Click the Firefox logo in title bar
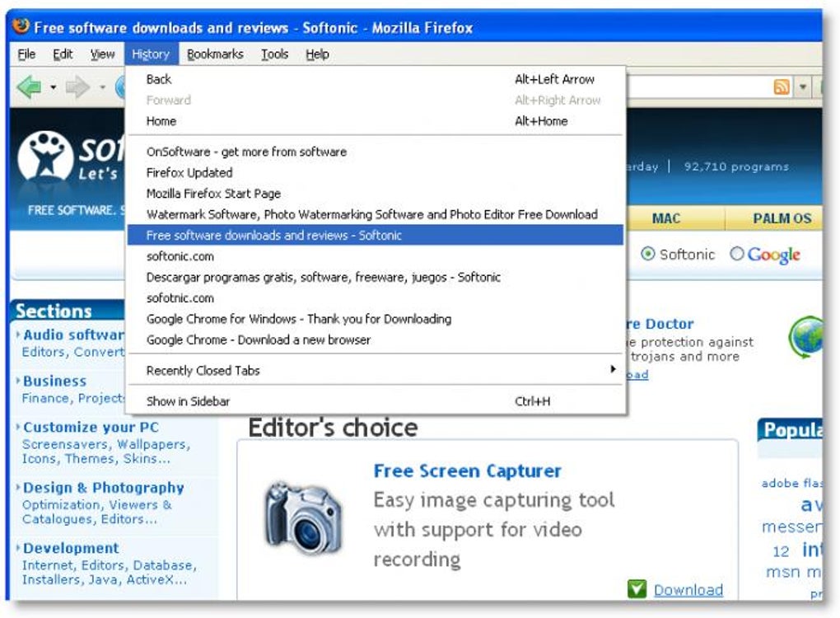This screenshot has width=840, height=618. 21,26
